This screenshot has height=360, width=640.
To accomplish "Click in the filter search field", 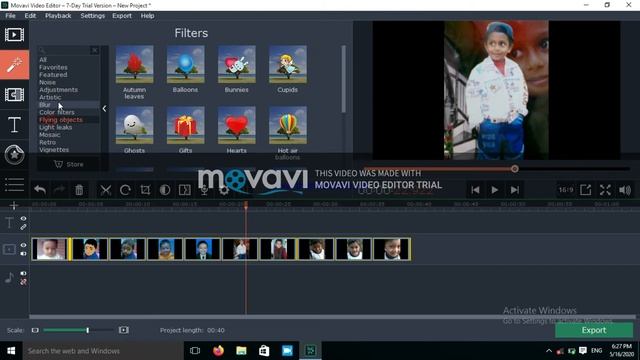I will tap(64, 50).
